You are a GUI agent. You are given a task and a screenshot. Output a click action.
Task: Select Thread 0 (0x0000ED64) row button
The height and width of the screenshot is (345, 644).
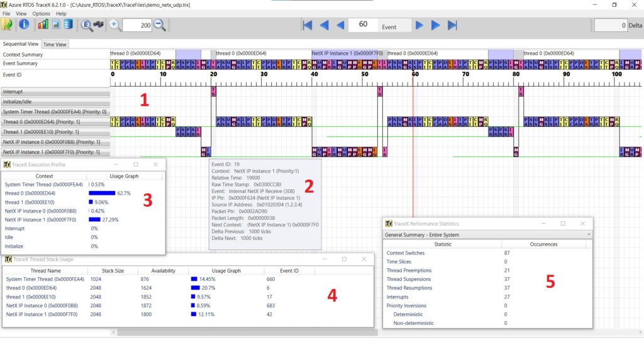pos(55,121)
